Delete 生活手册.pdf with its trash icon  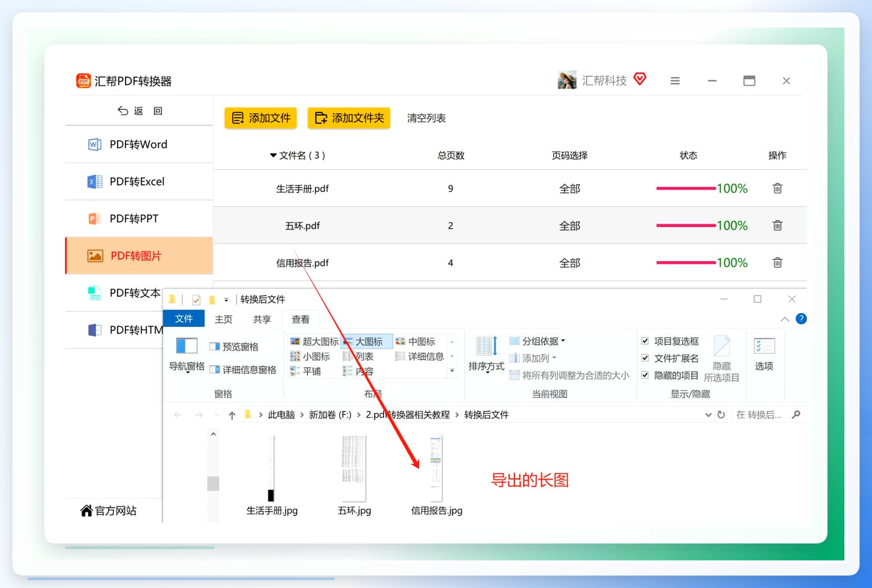777,188
